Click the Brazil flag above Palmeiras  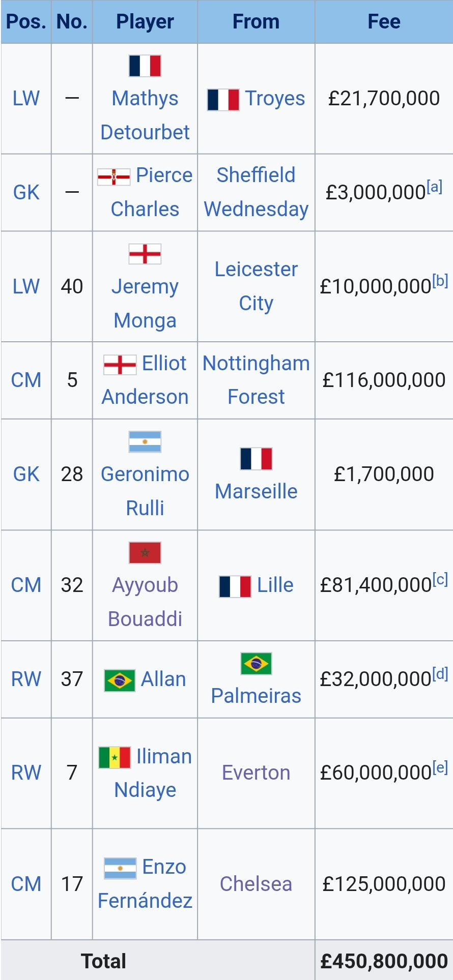coord(256,663)
